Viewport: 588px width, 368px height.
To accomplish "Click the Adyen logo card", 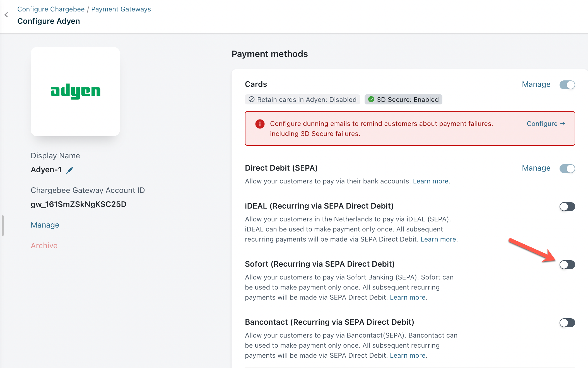I will click(75, 92).
